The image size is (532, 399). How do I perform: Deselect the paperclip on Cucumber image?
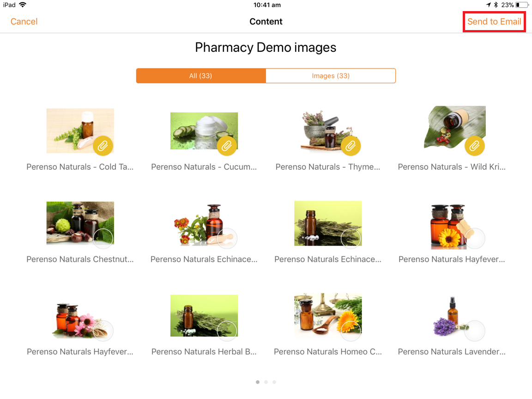coord(227,146)
